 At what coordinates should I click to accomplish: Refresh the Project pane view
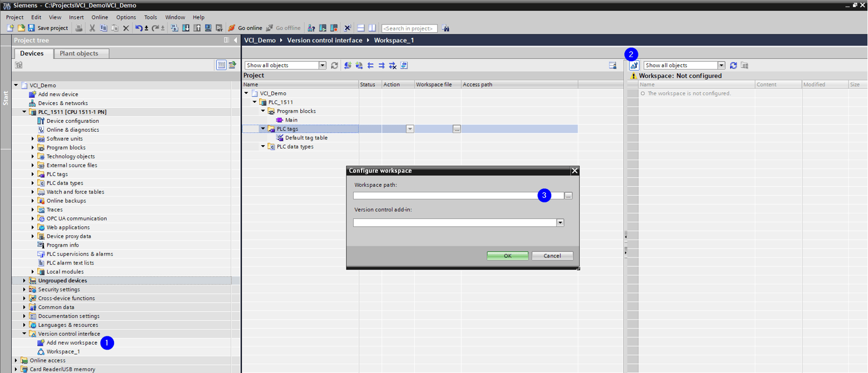[334, 66]
